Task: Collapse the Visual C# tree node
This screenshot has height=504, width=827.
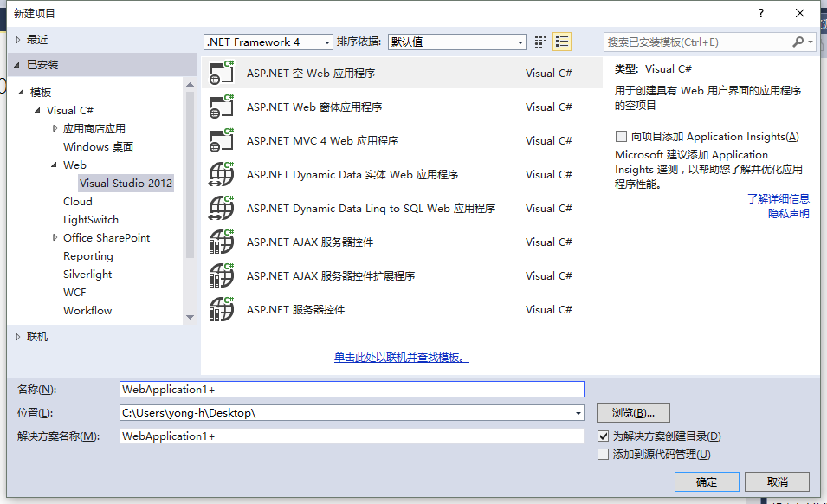Action: click(37, 111)
